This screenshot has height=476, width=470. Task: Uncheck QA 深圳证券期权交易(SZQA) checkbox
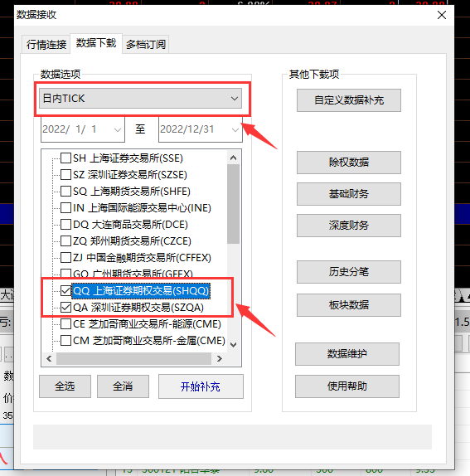(65, 307)
